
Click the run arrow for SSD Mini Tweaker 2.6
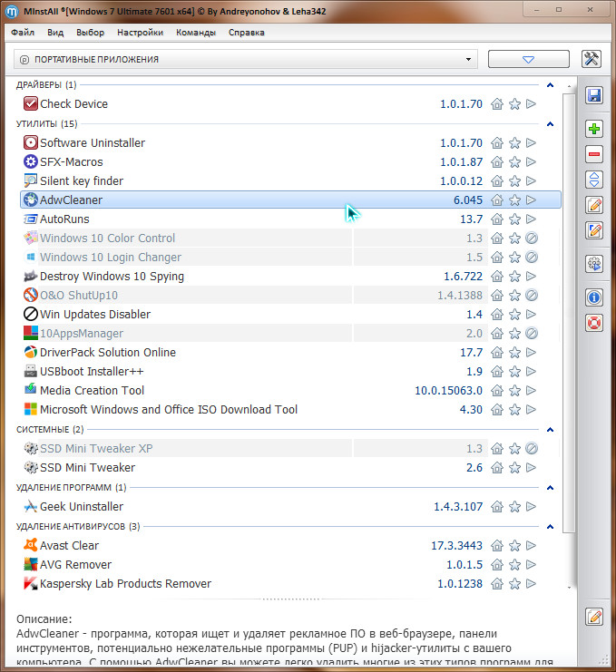pos(531,468)
